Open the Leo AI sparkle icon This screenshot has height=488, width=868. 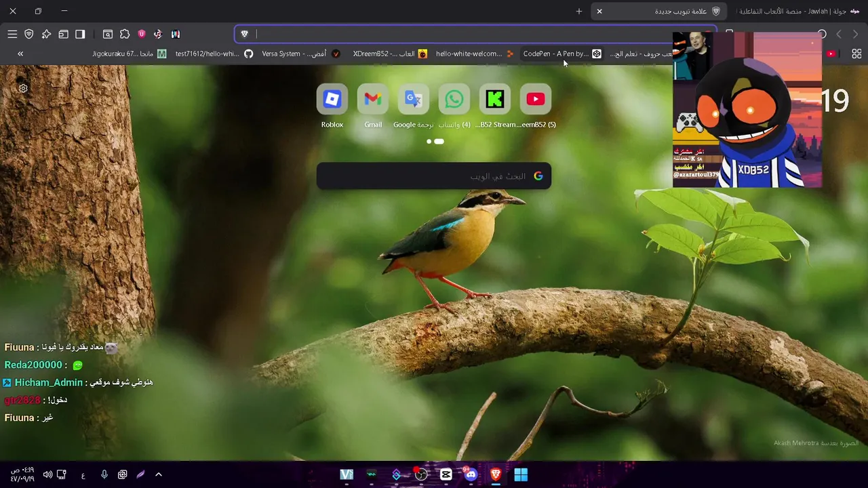(46, 34)
